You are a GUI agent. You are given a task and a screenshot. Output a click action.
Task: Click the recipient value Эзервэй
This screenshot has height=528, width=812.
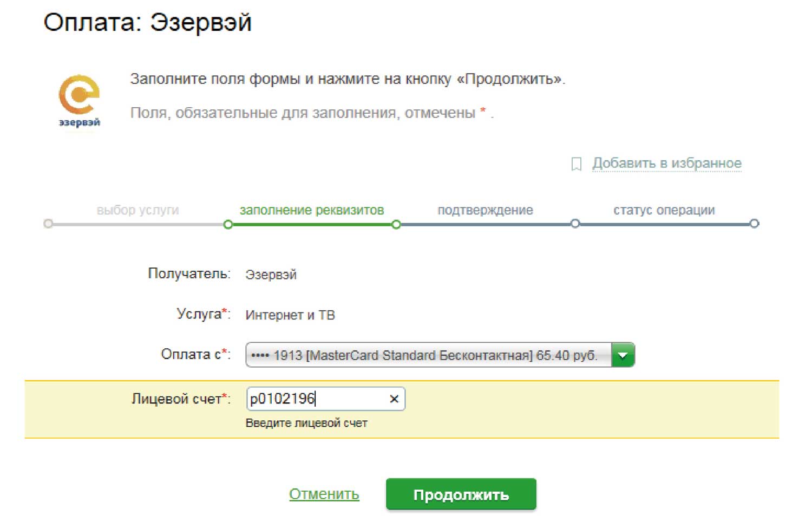click(271, 275)
